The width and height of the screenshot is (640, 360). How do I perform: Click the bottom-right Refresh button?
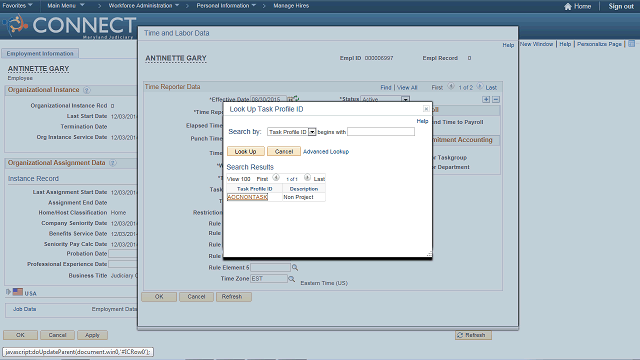[x=473, y=335]
